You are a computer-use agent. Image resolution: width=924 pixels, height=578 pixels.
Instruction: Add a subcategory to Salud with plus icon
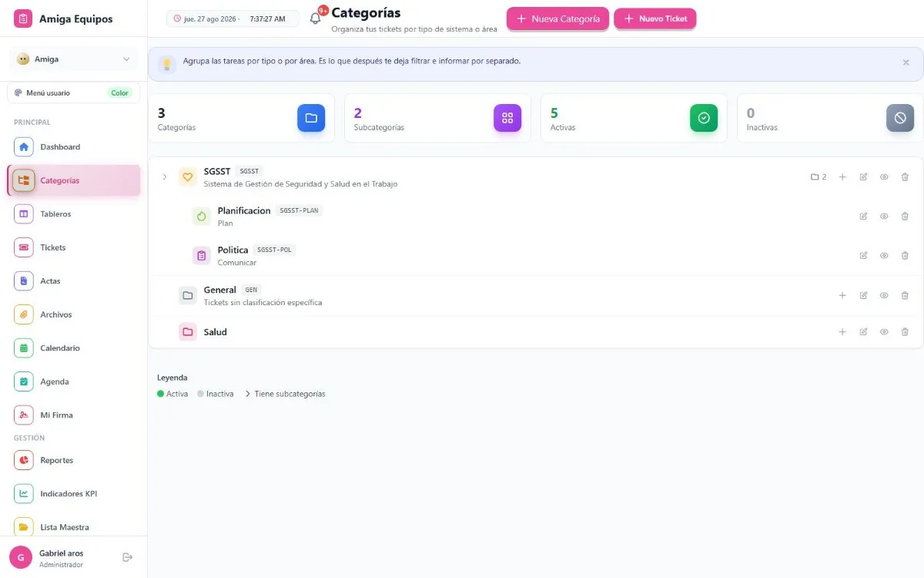point(842,332)
